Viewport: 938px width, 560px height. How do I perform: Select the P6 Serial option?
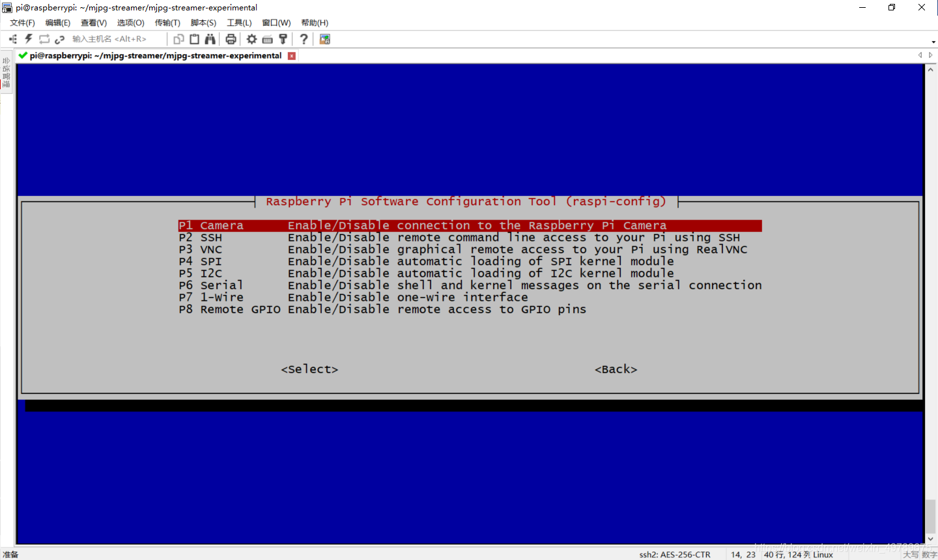click(x=470, y=285)
